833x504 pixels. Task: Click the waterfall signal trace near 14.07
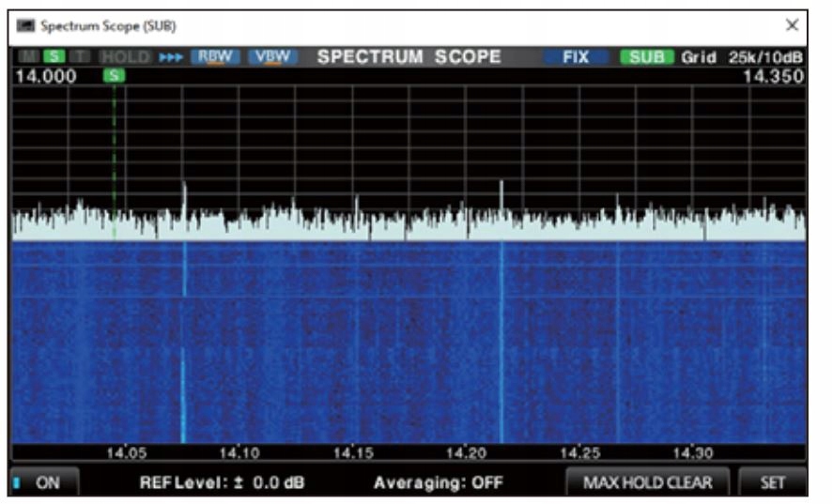183,375
